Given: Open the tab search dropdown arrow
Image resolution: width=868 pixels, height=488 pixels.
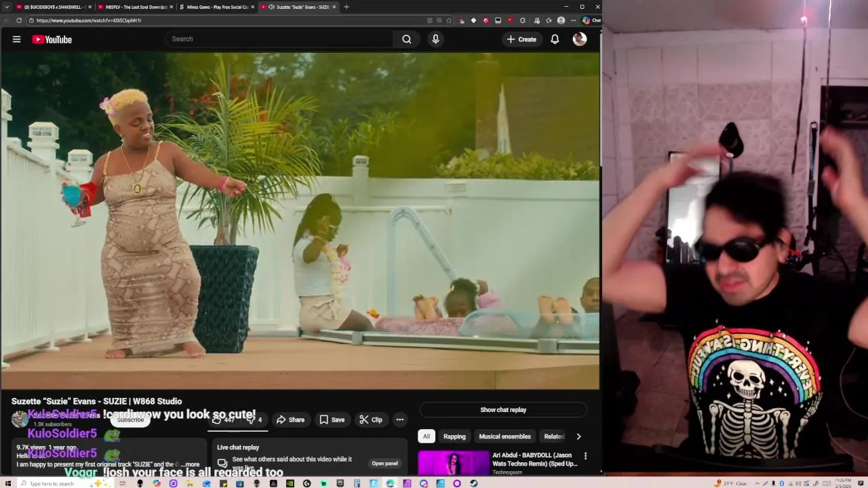Looking at the screenshot, I should click(7, 7).
